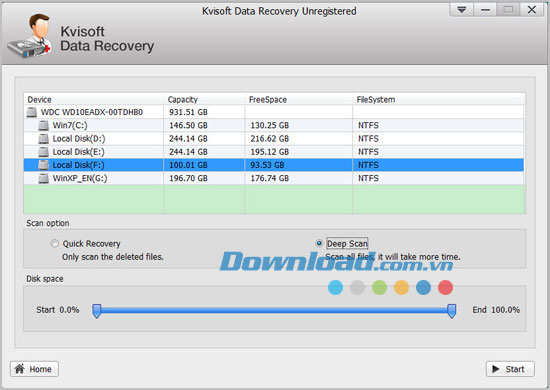Screen dimensions: 550x390
Task: Sort by the Device column header
Action: pyautogui.click(x=94, y=100)
